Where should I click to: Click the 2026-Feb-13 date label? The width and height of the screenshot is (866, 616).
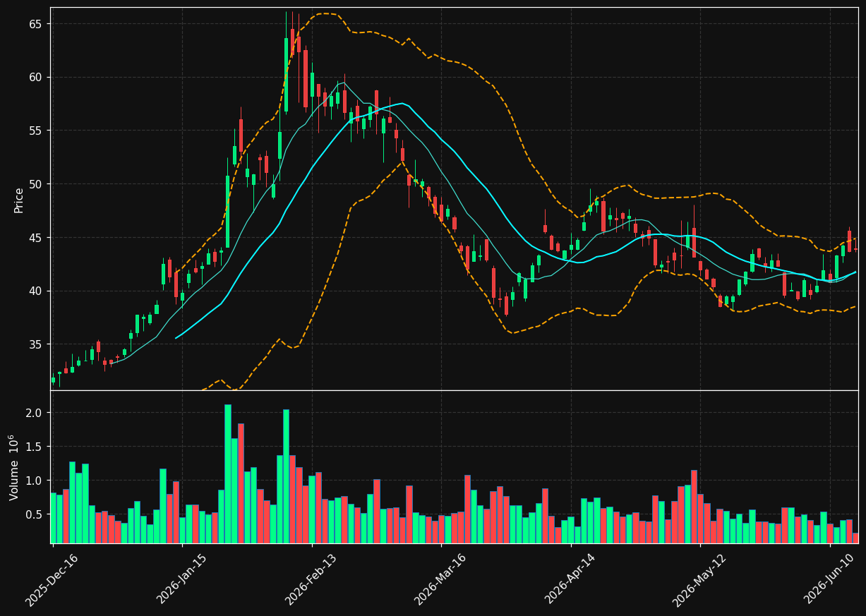tap(311, 580)
